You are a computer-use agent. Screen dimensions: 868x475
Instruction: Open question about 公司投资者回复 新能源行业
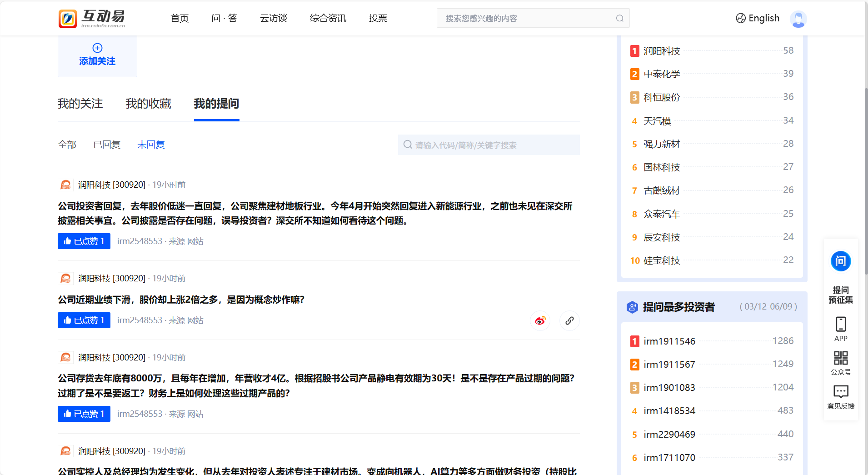pos(315,213)
